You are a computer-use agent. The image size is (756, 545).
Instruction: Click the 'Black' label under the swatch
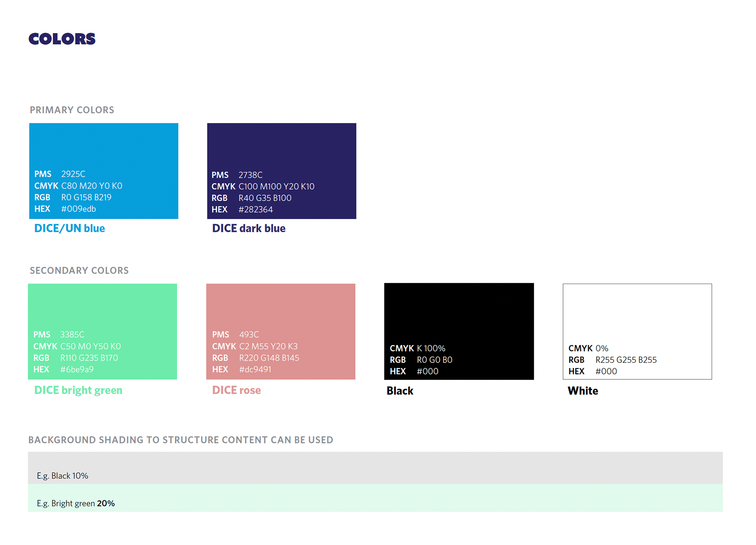(x=400, y=391)
